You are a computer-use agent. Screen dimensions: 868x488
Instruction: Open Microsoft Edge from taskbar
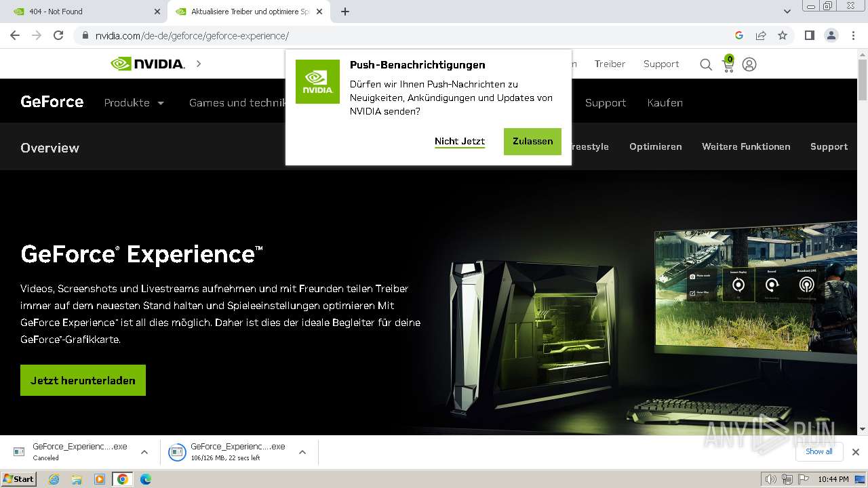145,479
